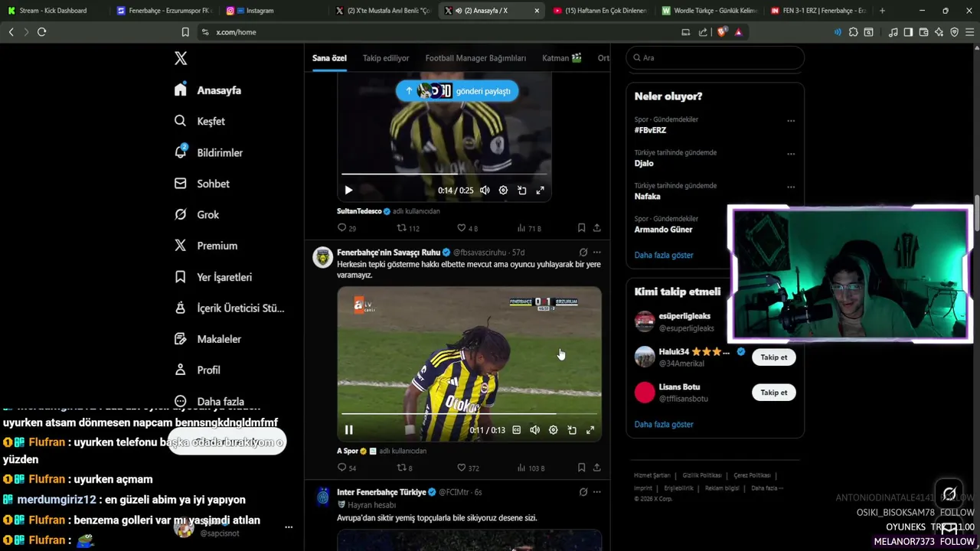Open browser main hamburger menu
Image resolution: width=980 pixels, height=551 pixels.
coord(970,32)
